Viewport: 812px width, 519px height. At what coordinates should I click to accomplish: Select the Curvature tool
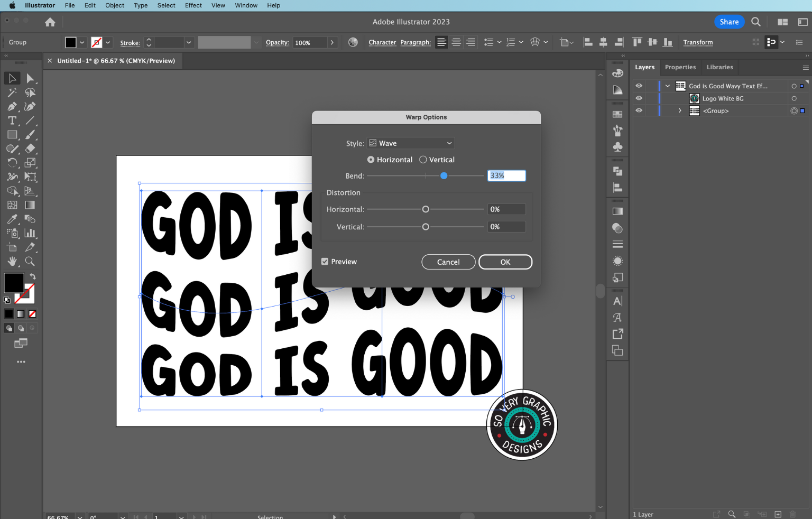(30, 106)
